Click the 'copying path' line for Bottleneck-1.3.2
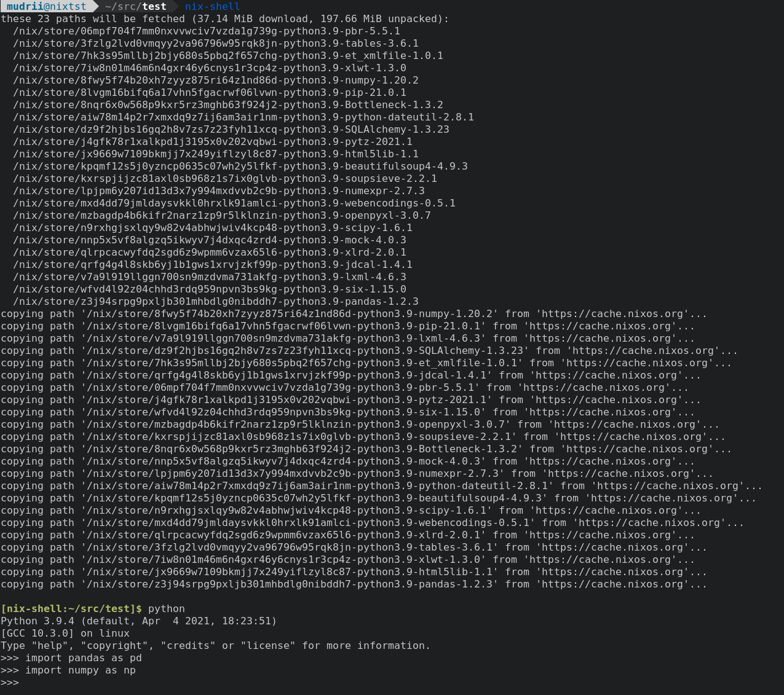The image size is (784, 695). [366, 449]
